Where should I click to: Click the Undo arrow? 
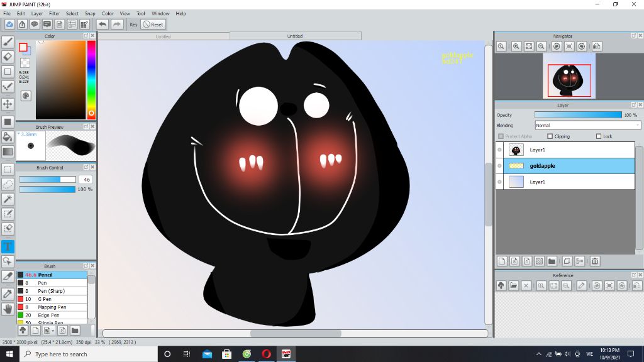(x=103, y=25)
